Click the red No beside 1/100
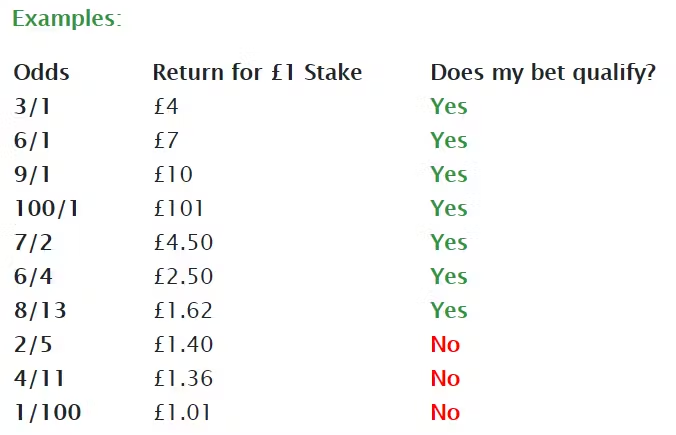 click(x=445, y=412)
